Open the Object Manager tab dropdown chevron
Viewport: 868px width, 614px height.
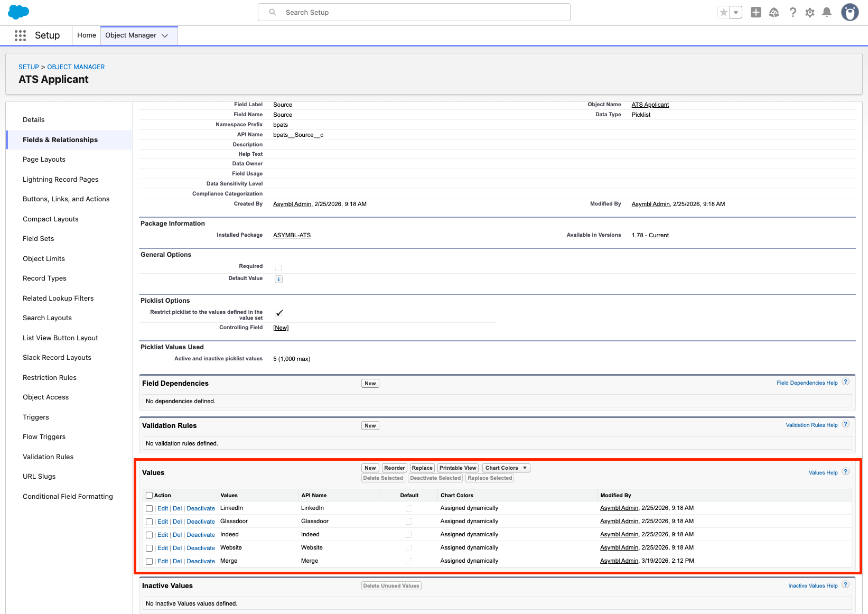pos(165,35)
